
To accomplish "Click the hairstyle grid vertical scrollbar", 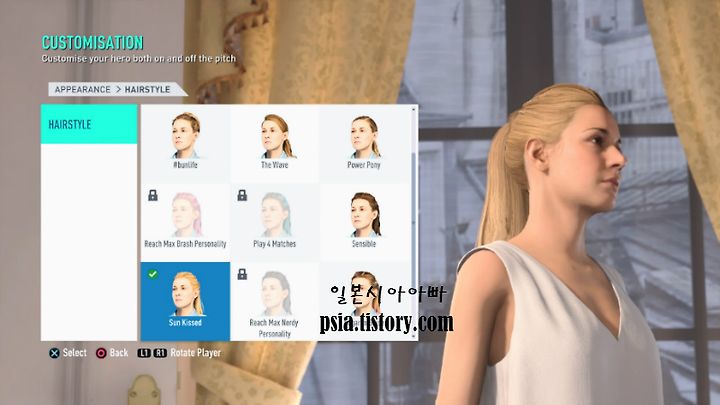I will coord(414,222).
